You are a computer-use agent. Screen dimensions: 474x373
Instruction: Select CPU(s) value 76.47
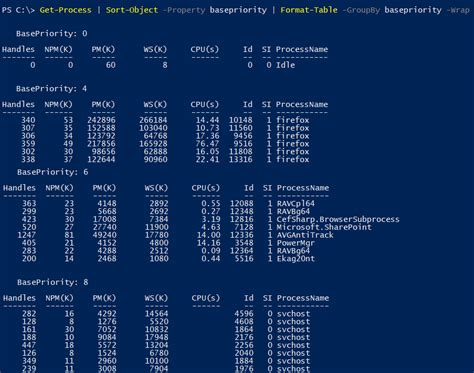pyautogui.click(x=208, y=144)
